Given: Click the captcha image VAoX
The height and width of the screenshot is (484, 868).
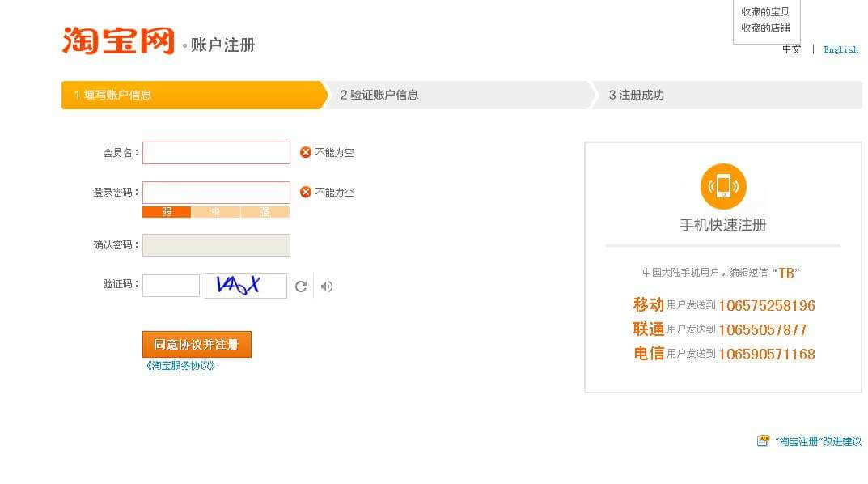Looking at the screenshot, I should coord(245,286).
